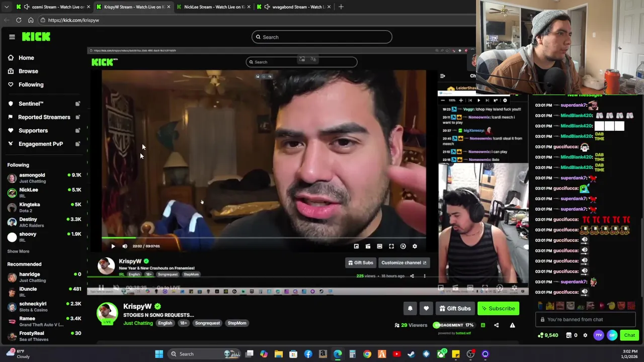This screenshot has width=644, height=362.
Task: Open Reported Streamers entry
Action: pyautogui.click(x=44, y=117)
